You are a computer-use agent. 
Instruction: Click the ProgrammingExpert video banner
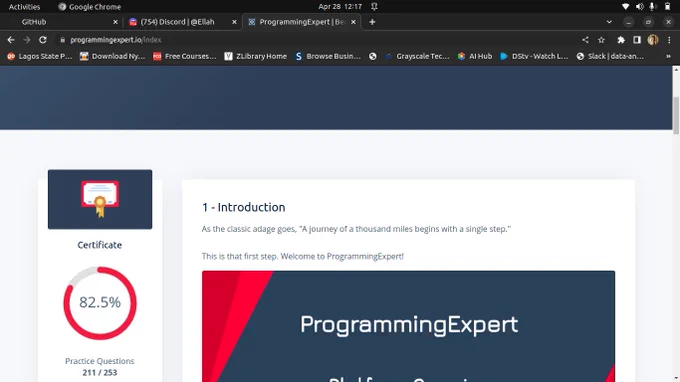[x=408, y=326]
